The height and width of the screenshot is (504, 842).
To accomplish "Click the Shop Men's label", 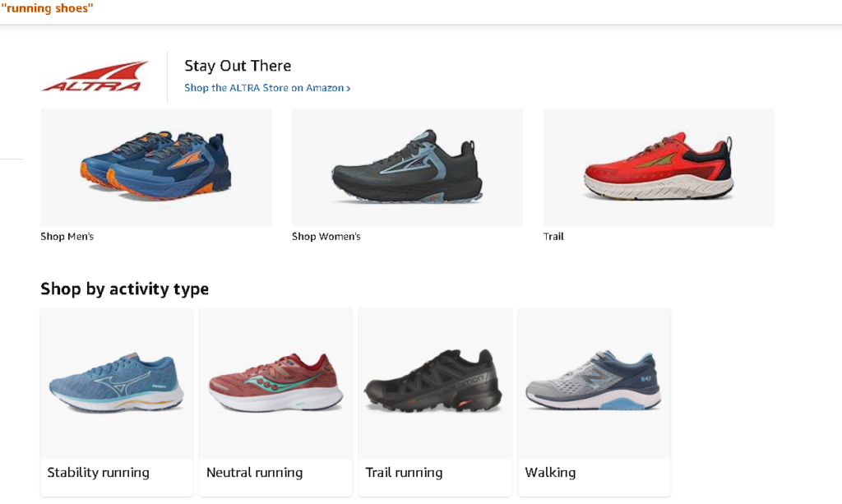I will tap(67, 236).
